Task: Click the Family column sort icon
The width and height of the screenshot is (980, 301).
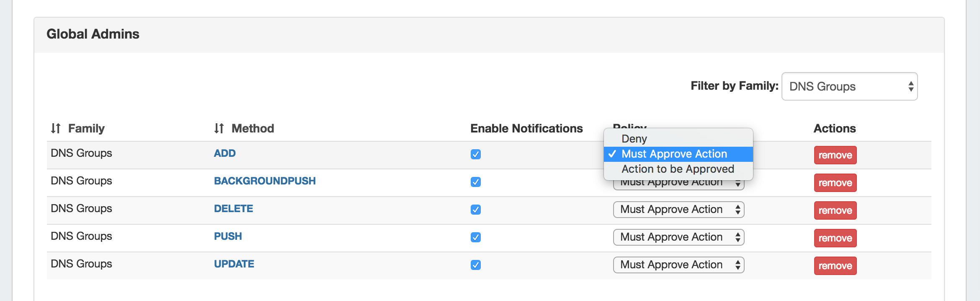Action: pos(56,128)
